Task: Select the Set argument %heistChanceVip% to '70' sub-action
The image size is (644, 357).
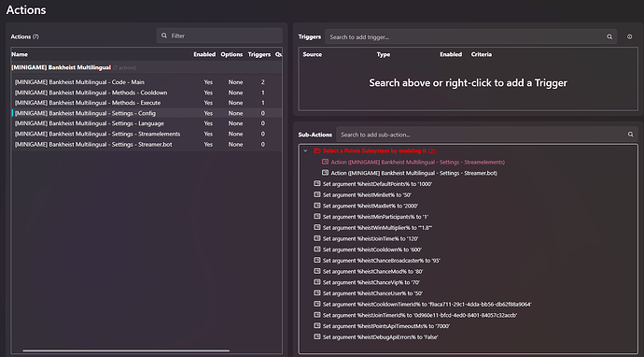Action: (x=371, y=282)
